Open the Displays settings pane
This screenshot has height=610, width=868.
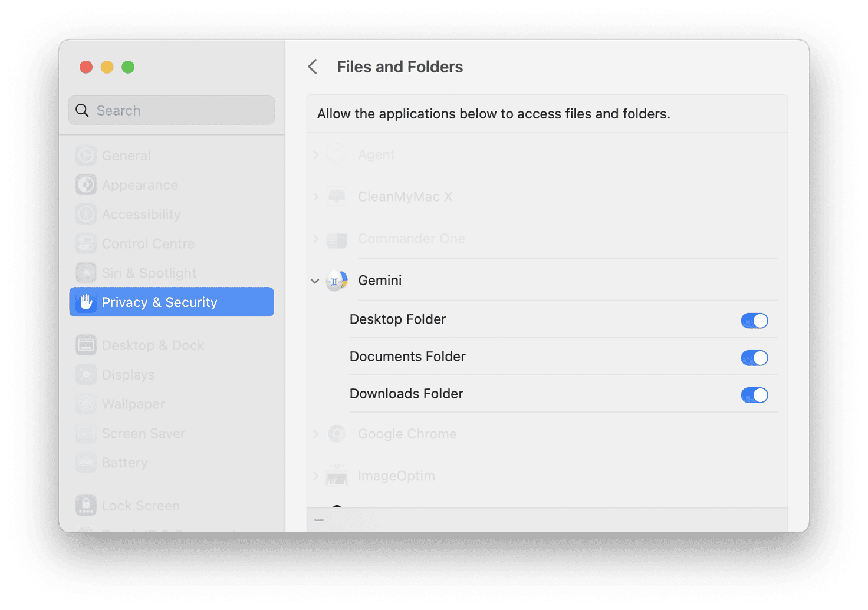172,375
